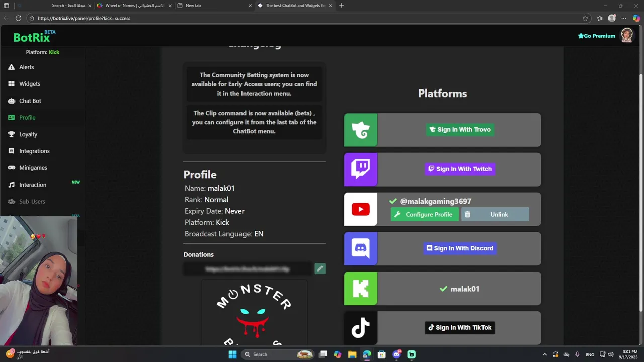Viewport: 644px width, 362px height.
Task: Click the @malakgaming3697 YouTube handle
Action: click(436, 201)
